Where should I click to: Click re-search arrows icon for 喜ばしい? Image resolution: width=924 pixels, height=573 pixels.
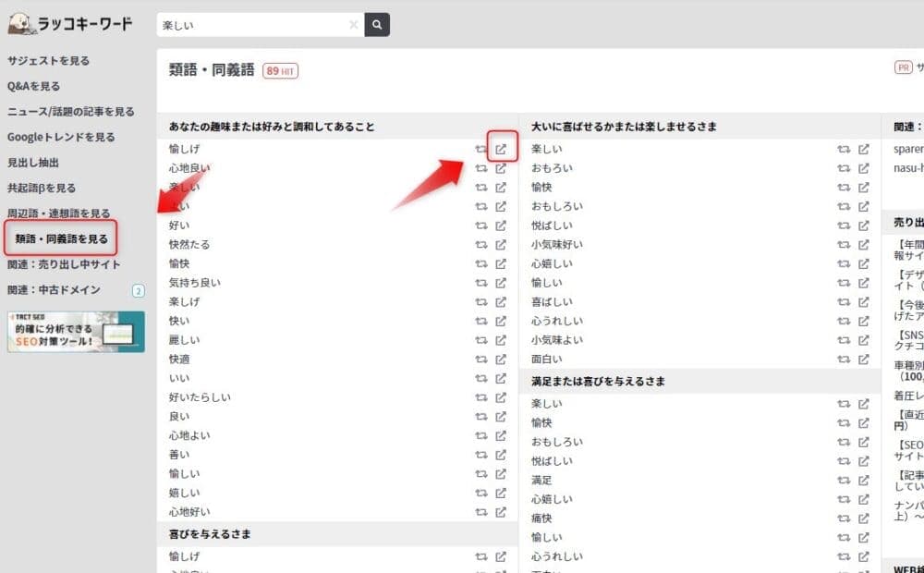pos(844,302)
